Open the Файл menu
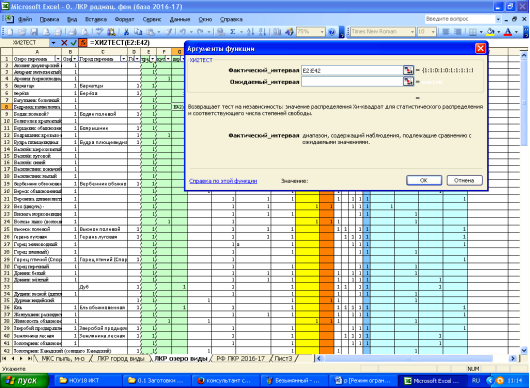Viewport: 530px width, 388px height. [25, 19]
